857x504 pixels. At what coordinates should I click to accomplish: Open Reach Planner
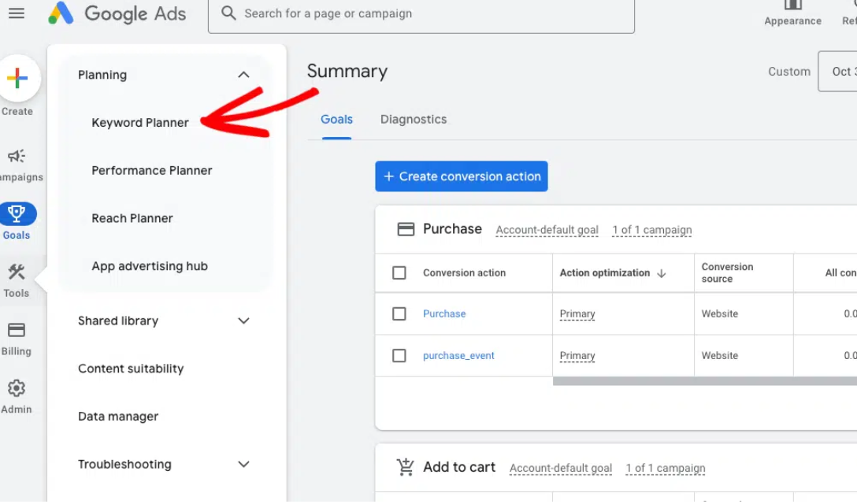[x=132, y=218]
